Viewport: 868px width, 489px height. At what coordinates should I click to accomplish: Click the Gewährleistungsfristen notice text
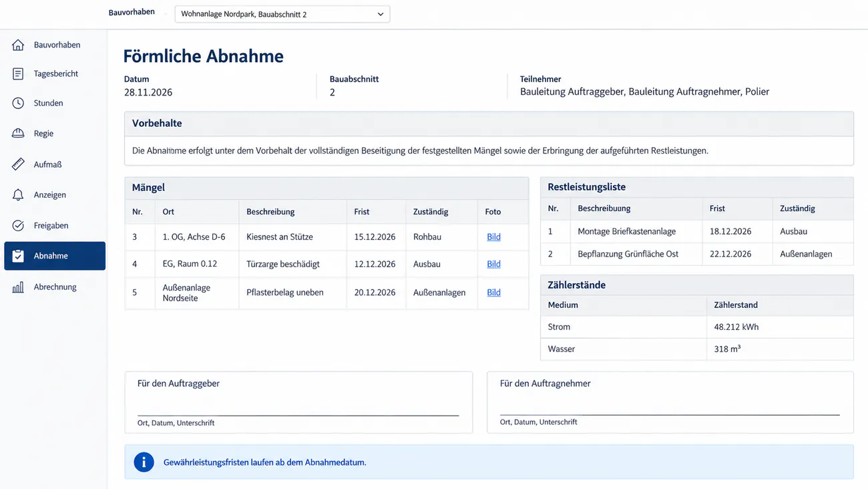click(265, 462)
